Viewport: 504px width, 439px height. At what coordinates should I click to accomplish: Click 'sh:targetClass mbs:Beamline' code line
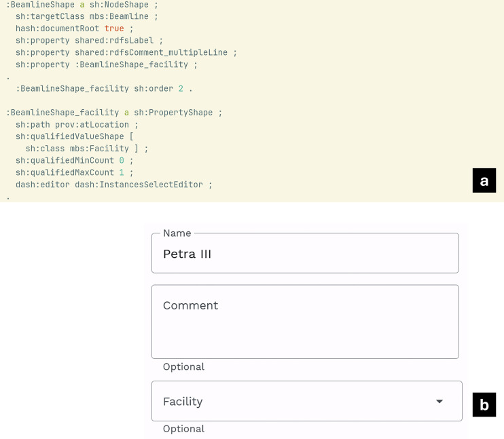point(82,16)
